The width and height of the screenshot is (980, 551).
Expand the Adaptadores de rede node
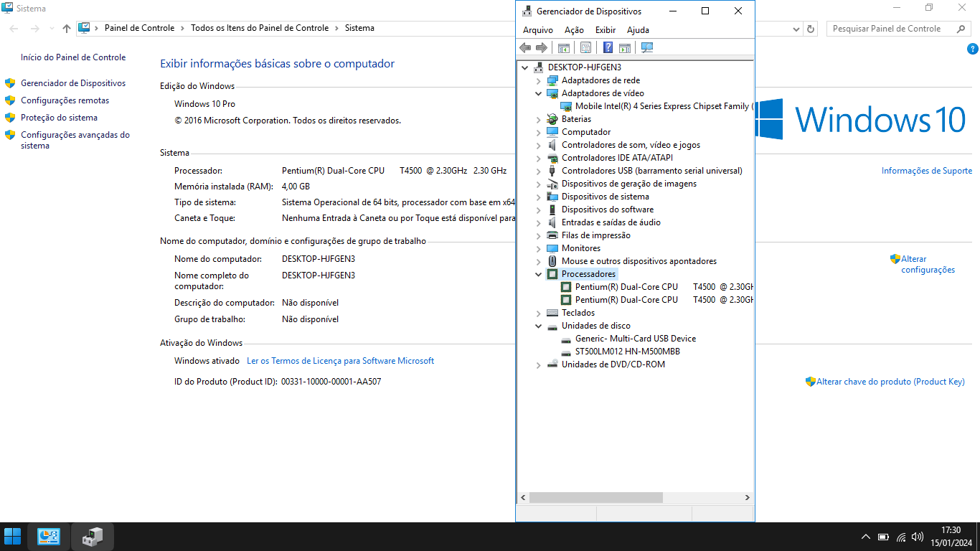click(539, 80)
